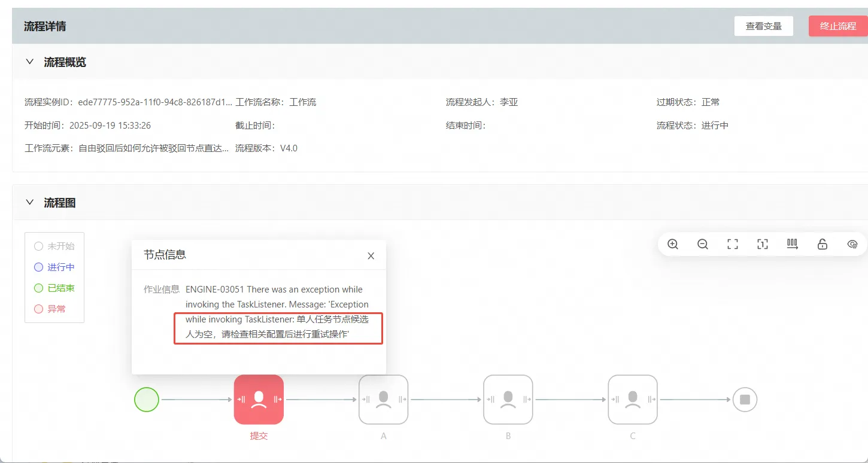
Task: Click the green start event circle
Action: pos(147,399)
